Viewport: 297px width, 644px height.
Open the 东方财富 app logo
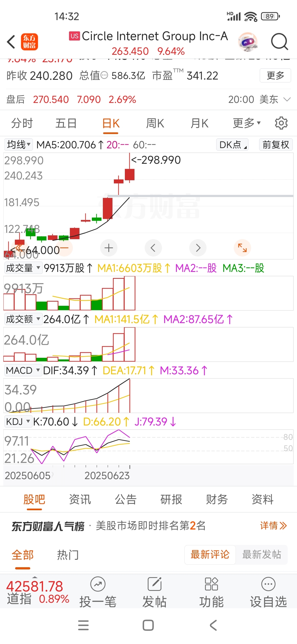coord(29,42)
